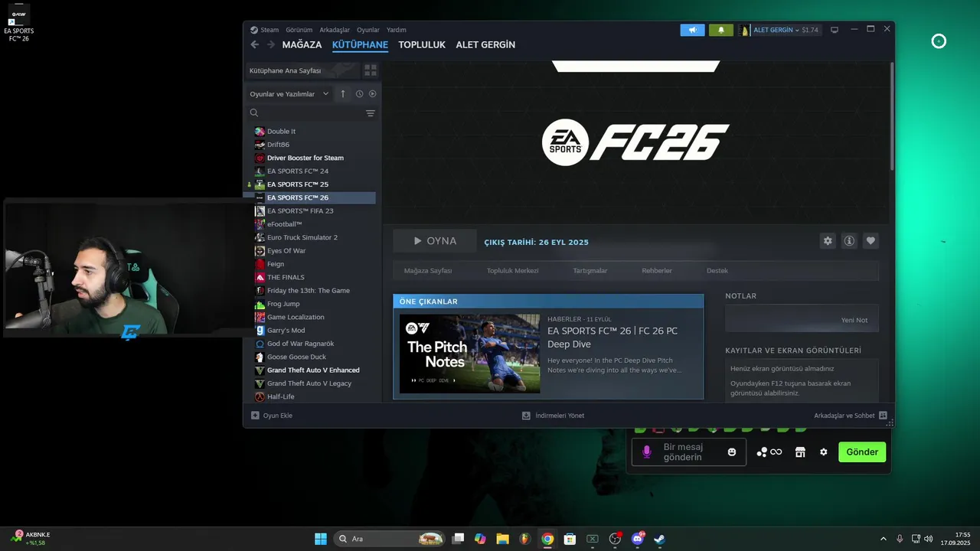The height and width of the screenshot is (551, 980).
Task: Go to the MAĞAZA tab
Action: [302, 44]
